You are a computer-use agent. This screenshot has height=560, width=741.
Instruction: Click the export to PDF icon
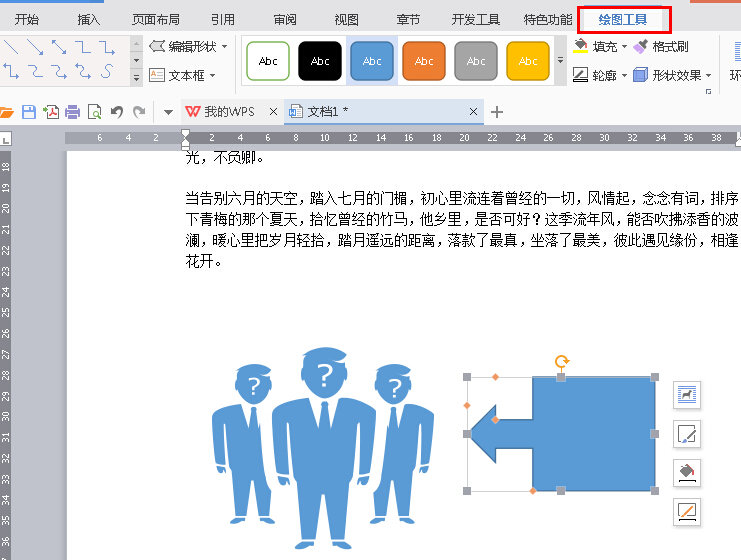51,111
